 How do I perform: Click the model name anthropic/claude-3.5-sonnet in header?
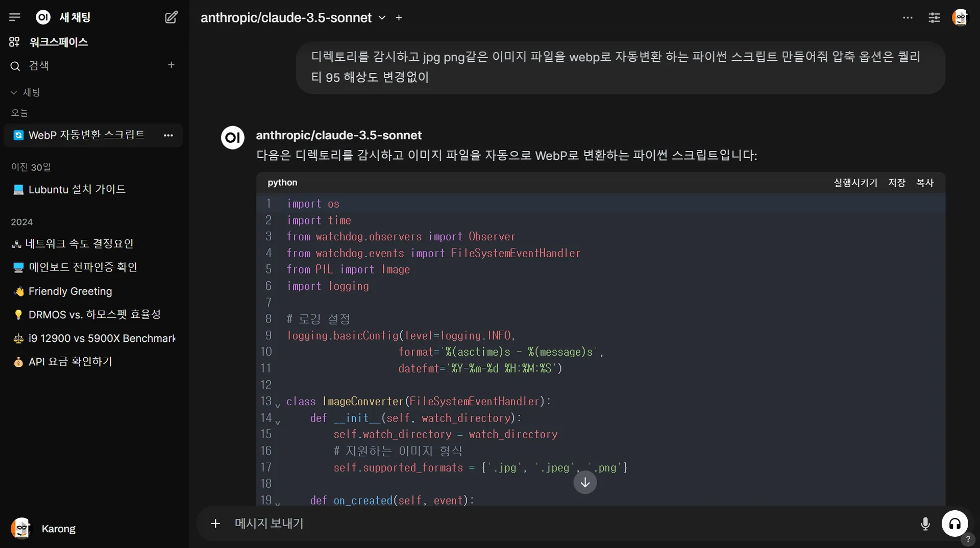[x=286, y=18]
